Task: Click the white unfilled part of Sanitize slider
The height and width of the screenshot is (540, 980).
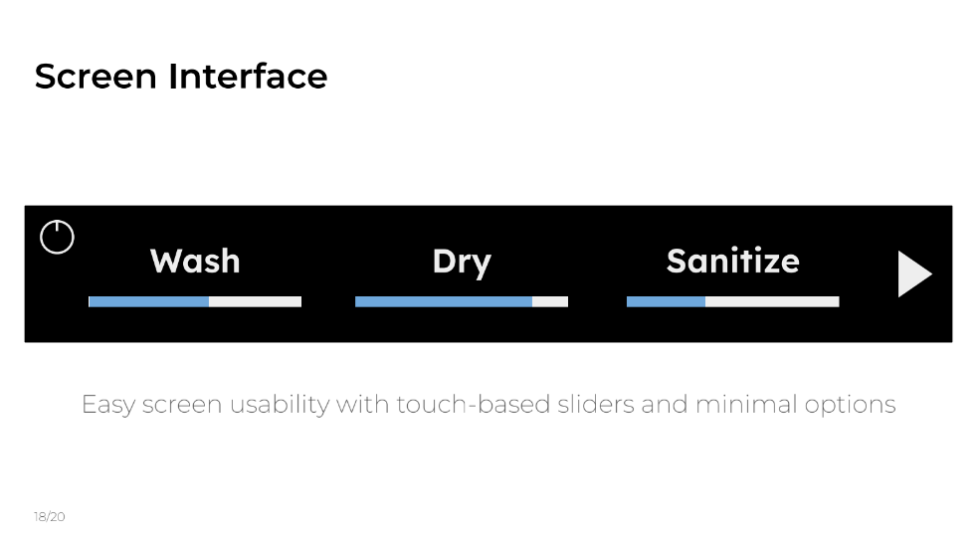Action: click(772, 301)
